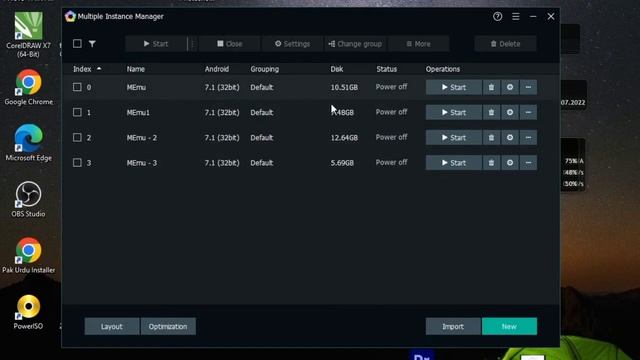
Task: Open gear settings for MEmu1 row
Action: tap(510, 112)
